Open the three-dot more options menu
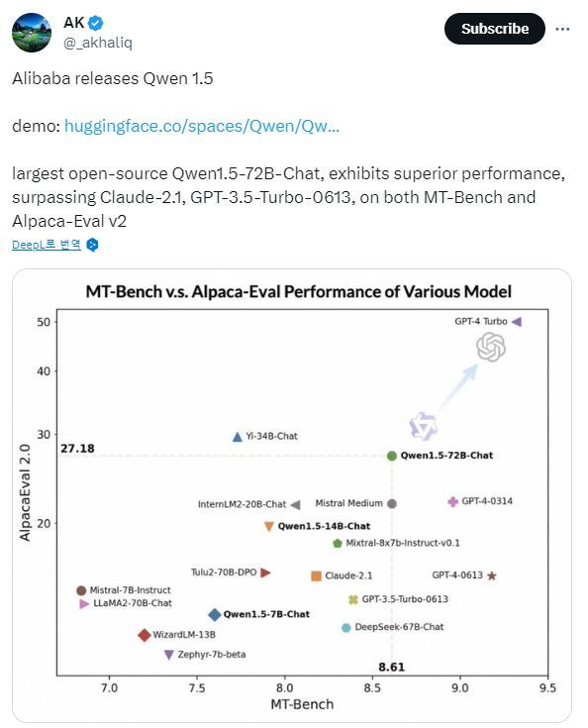The image size is (588, 728). click(562, 29)
